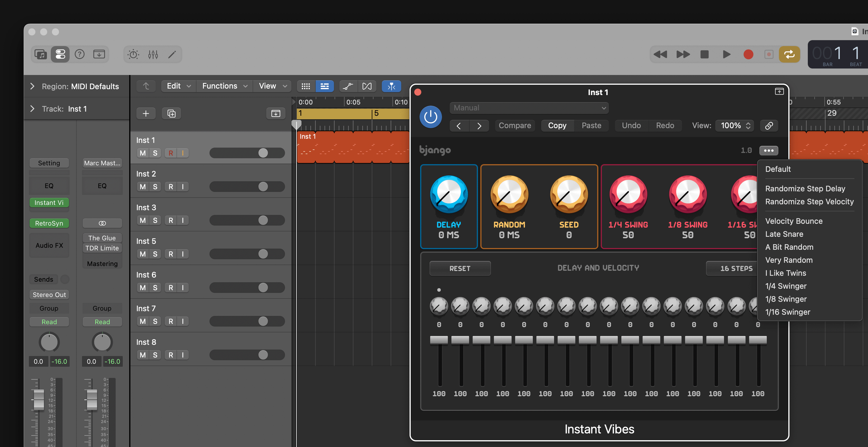868x447 pixels.
Task: Click the RESET button in plugin
Action: [460, 268]
